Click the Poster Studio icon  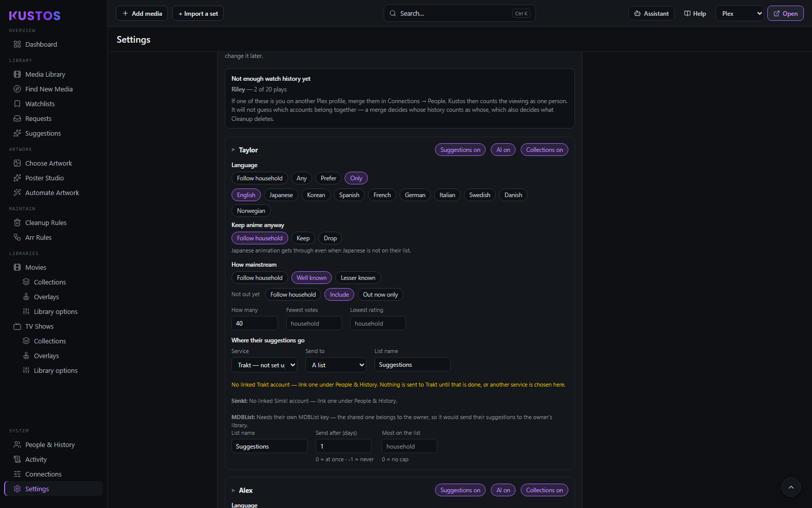point(17,178)
